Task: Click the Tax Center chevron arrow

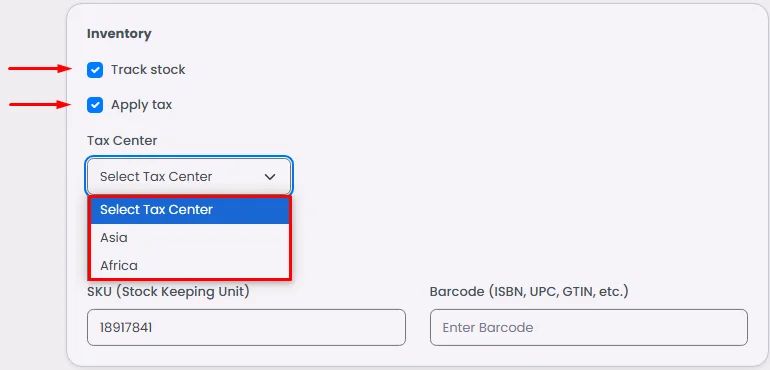Action: pos(270,177)
